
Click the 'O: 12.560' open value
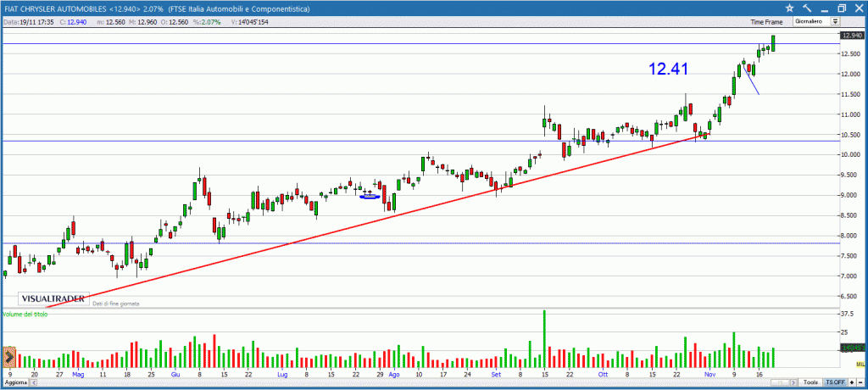point(176,22)
